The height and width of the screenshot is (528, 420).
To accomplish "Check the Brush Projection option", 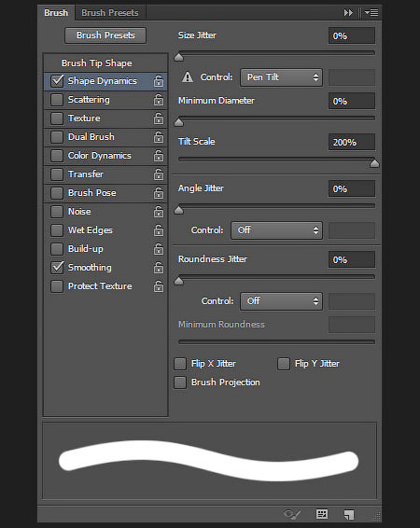I will pos(180,382).
